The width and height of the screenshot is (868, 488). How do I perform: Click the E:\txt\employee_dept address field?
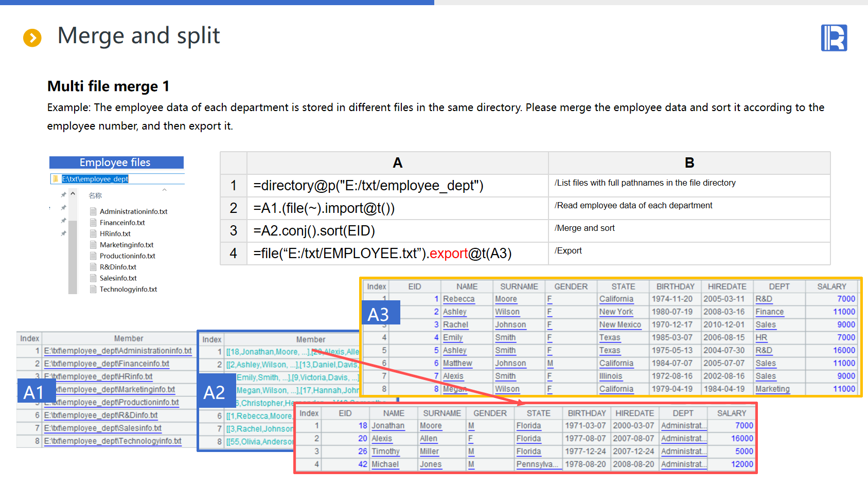95,179
